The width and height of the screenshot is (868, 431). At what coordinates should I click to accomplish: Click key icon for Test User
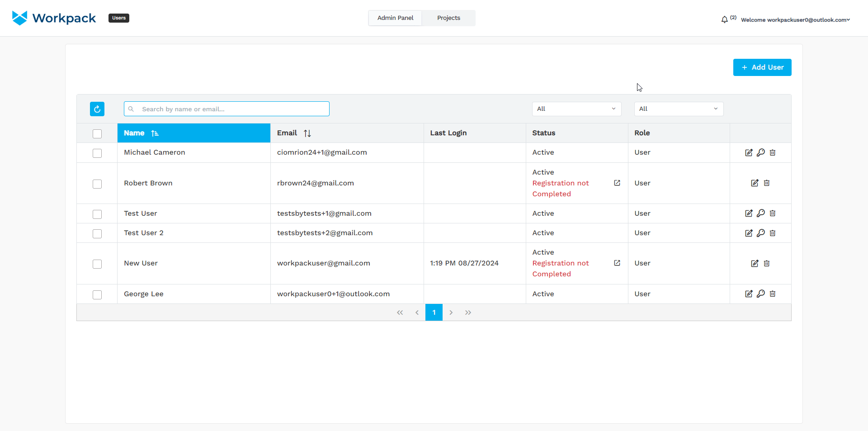761,213
